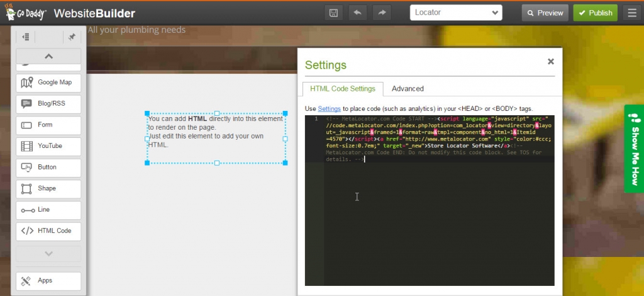644x296 pixels.
Task: Click the top-left resize handle
Action: point(147,113)
